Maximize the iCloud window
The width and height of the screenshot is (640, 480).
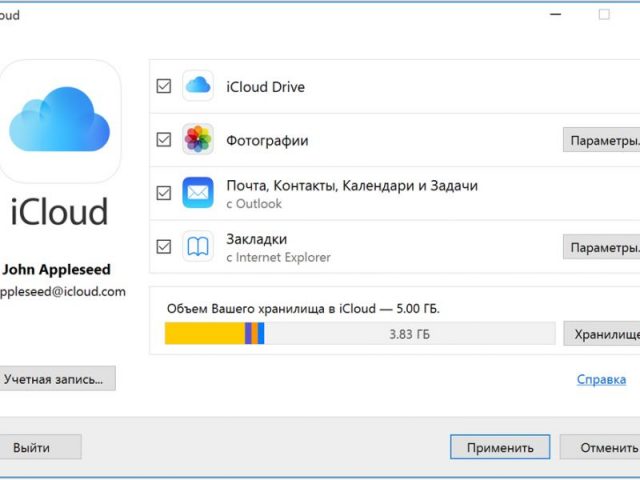pos(604,14)
